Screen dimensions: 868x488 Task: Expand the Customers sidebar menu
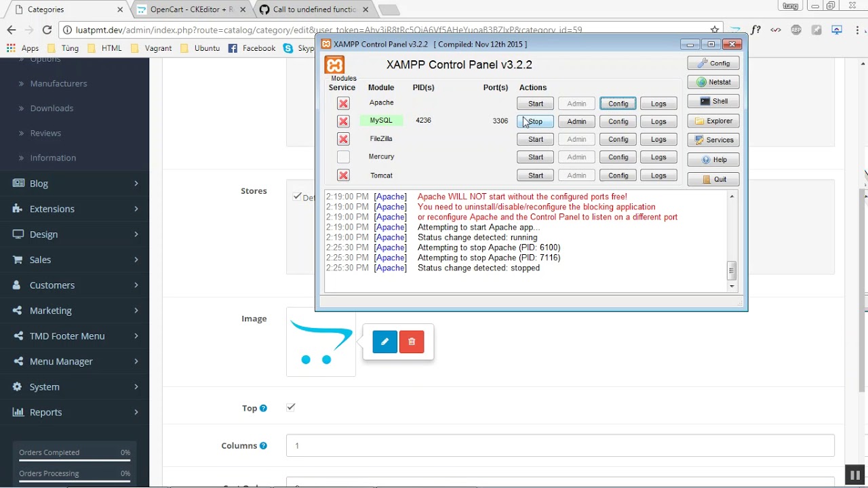[x=75, y=285]
